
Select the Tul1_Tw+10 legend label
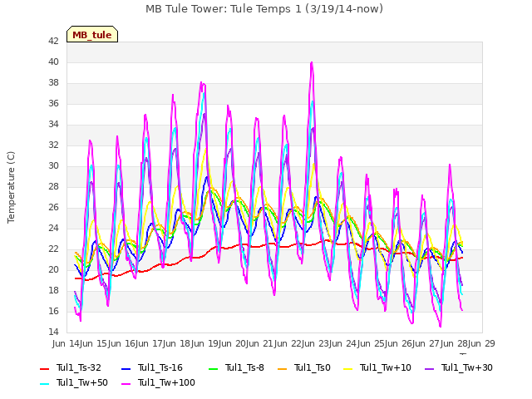pyautogui.click(x=386, y=367)
